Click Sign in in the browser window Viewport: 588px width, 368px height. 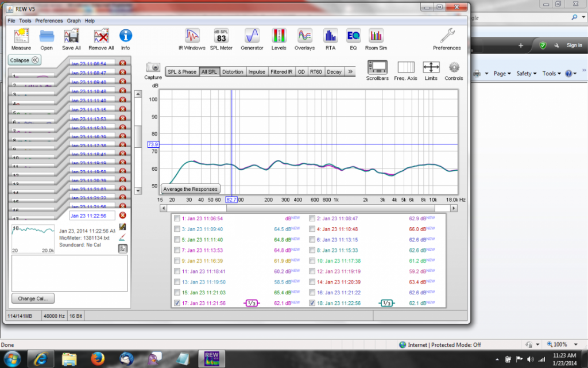[x=574, y=45]
